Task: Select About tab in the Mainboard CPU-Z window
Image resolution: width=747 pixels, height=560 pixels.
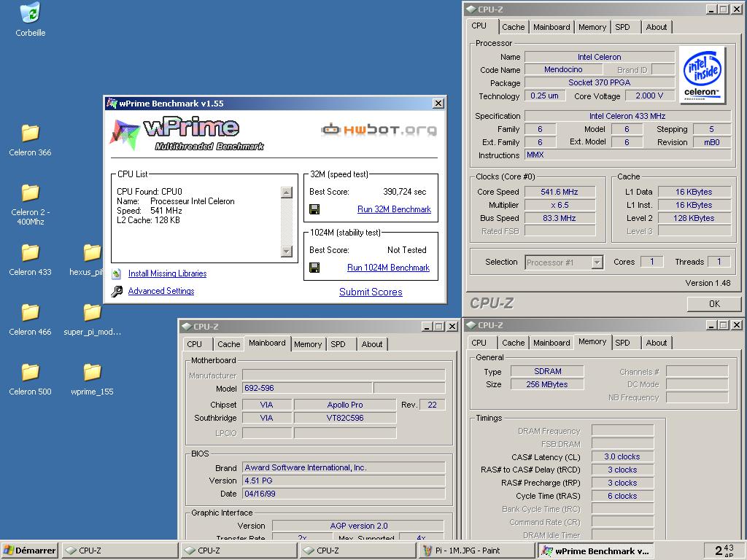Action: point(371,344)
